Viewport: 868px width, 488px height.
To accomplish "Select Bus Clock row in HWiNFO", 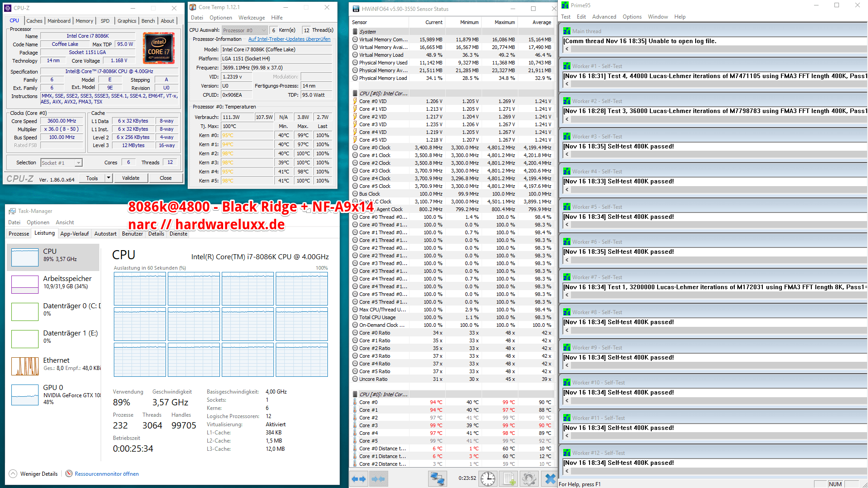I will (x=453, y=194).
